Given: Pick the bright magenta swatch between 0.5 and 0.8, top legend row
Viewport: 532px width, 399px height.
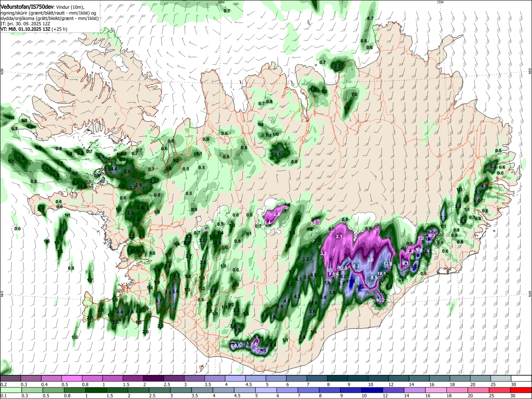Looking at the screenshot, I should (71, 379).
